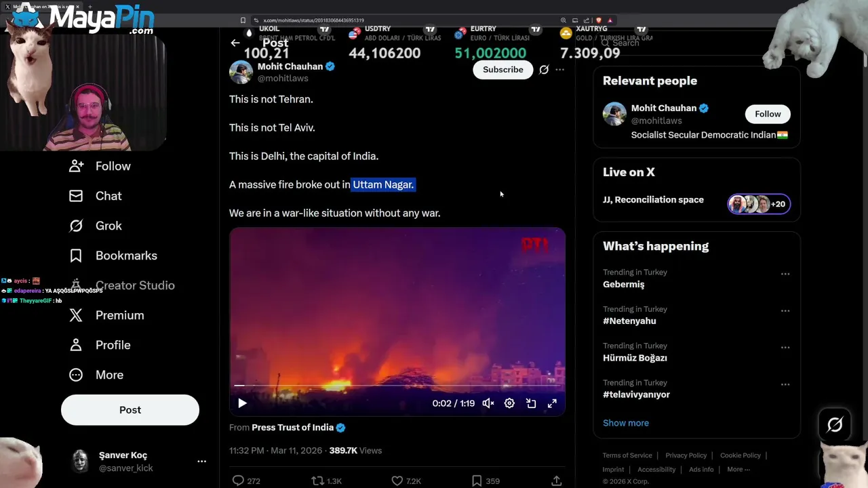This screenshot has height=488, width=868.
Task: Click browser zoom magnifier icon
Action: point(564,20)
